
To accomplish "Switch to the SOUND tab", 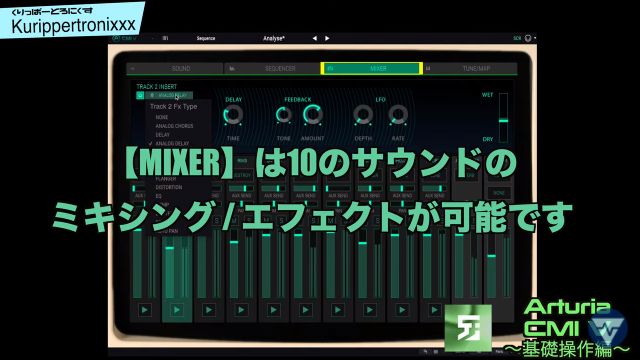I will (x=176, y=69).
